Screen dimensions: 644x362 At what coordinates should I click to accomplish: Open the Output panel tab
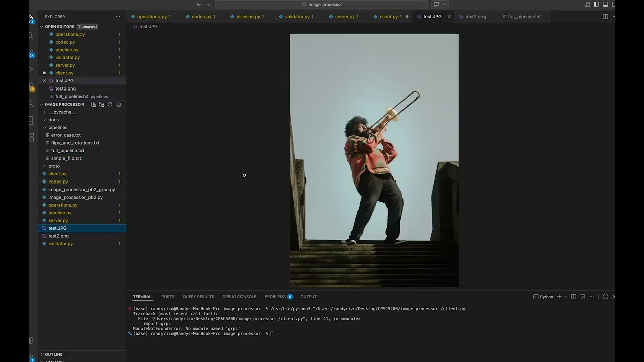(308, 297)
